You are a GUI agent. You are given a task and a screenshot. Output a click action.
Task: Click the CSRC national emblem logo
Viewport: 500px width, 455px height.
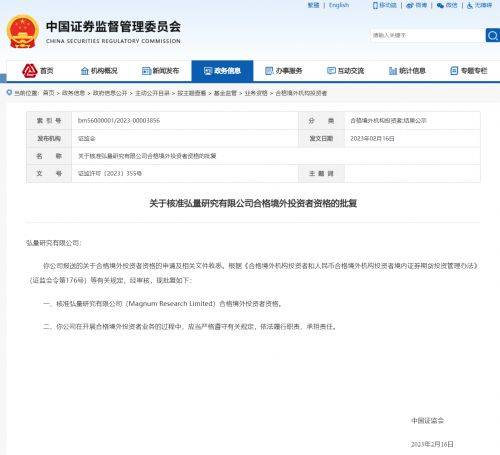coord(23,31)
